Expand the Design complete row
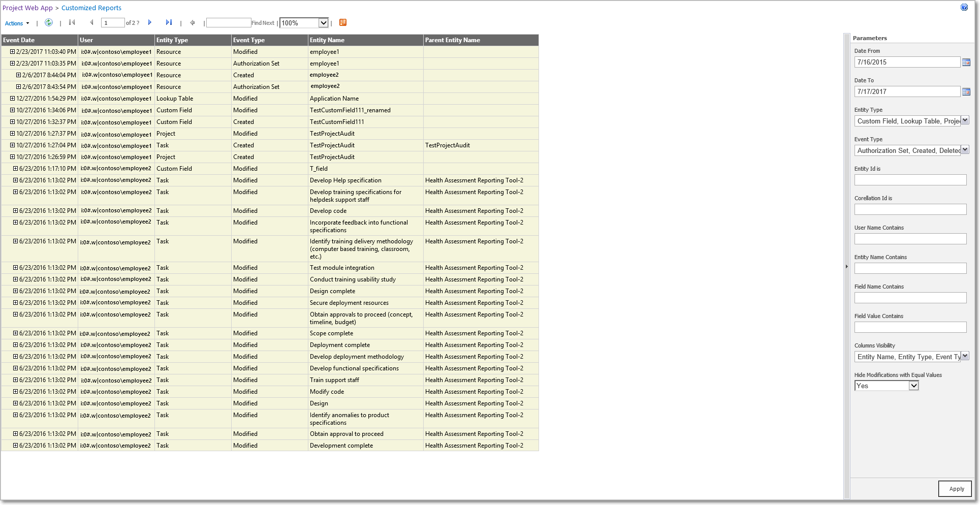 [x=16, y=291]
